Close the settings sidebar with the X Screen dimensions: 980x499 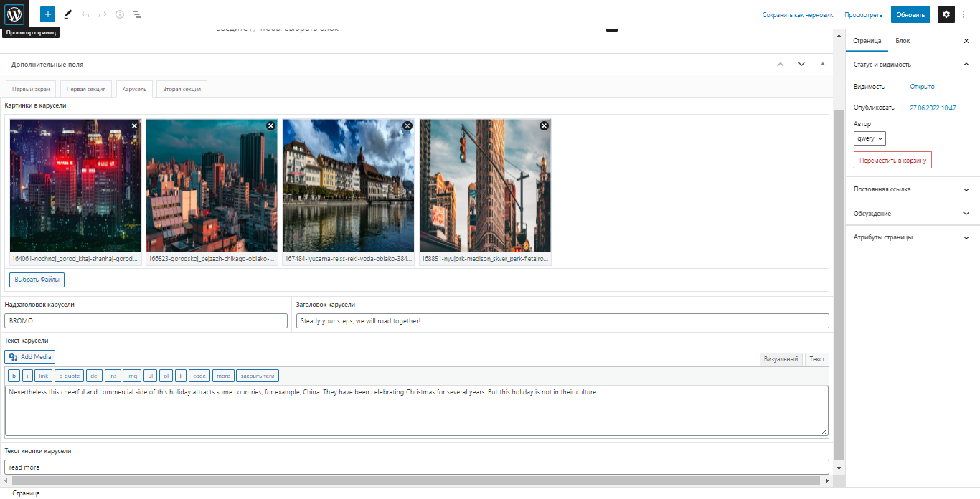coord(966,41)
